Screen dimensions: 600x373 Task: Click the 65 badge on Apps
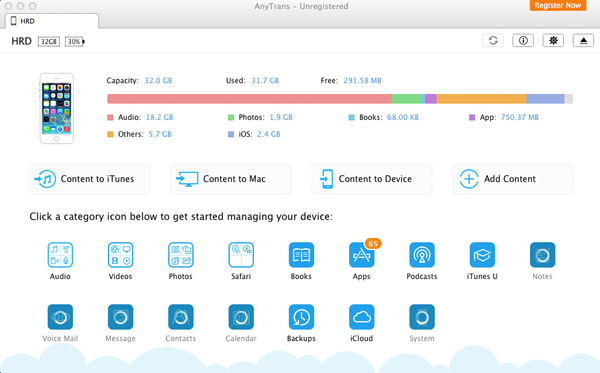373,244
